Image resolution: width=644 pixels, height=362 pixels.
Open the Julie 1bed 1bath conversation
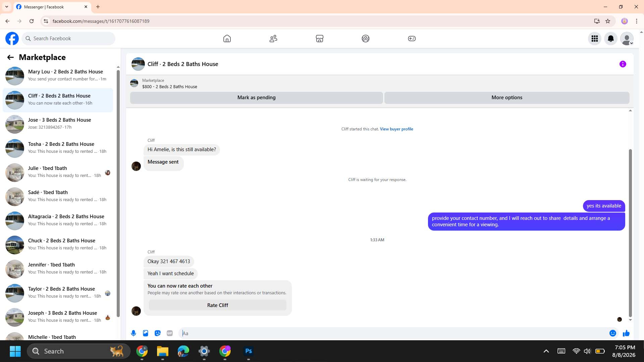click(58, 172)
